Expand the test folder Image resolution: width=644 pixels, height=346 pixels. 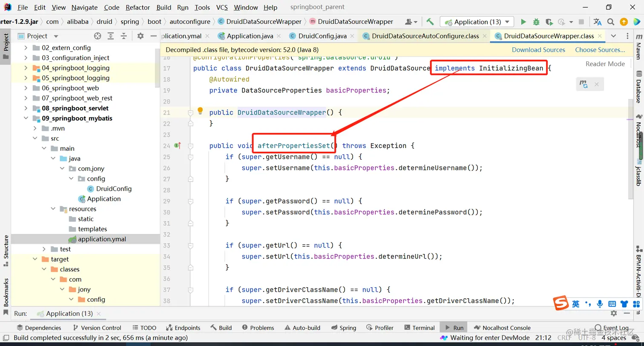click(44, 249)
